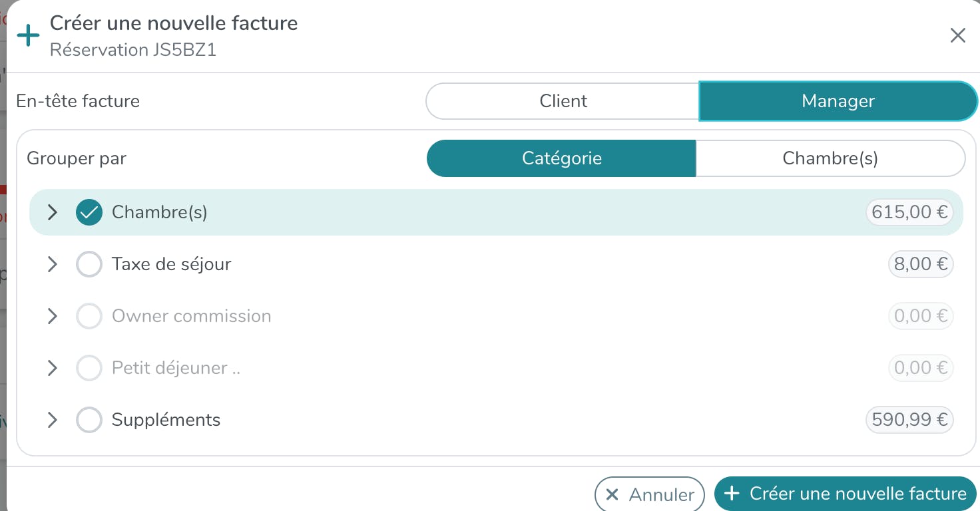Click Créer une nouvelle facture button

coord(845,494)
